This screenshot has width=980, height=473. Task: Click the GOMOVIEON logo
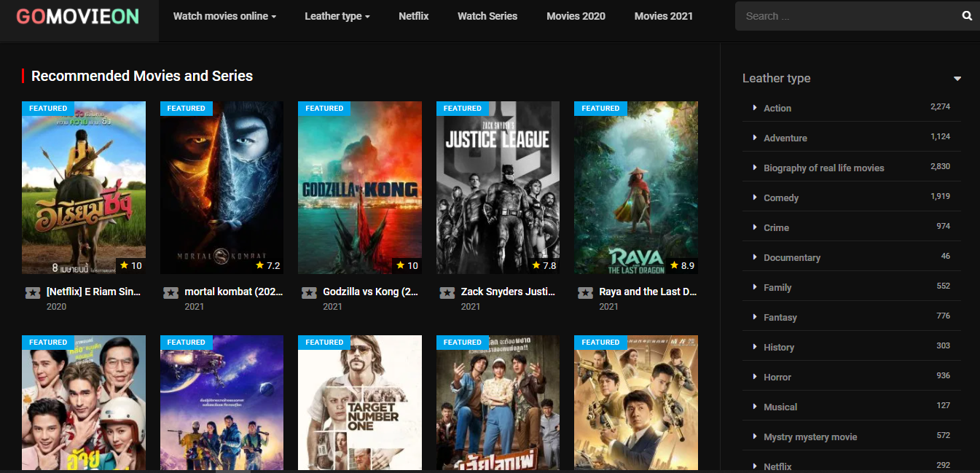click(78, 17)
